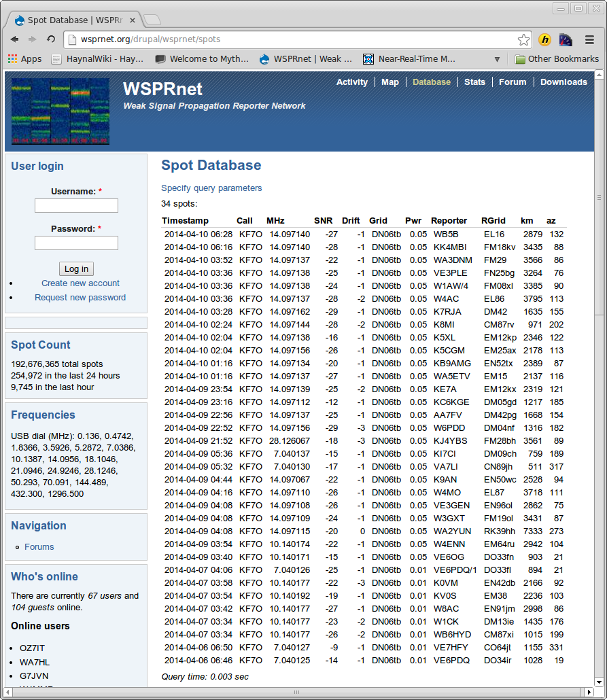Follow the Create new account link

[x=80, y=283]
